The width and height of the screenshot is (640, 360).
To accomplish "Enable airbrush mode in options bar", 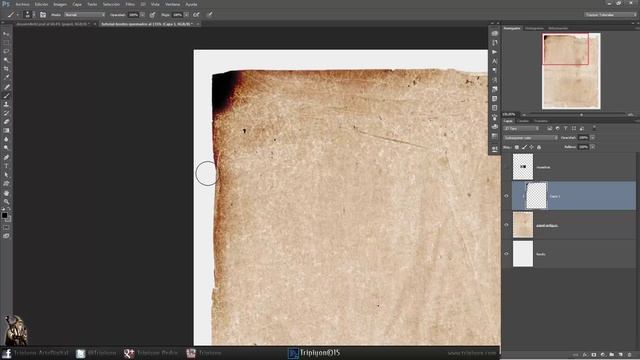I will coord(196,15).
